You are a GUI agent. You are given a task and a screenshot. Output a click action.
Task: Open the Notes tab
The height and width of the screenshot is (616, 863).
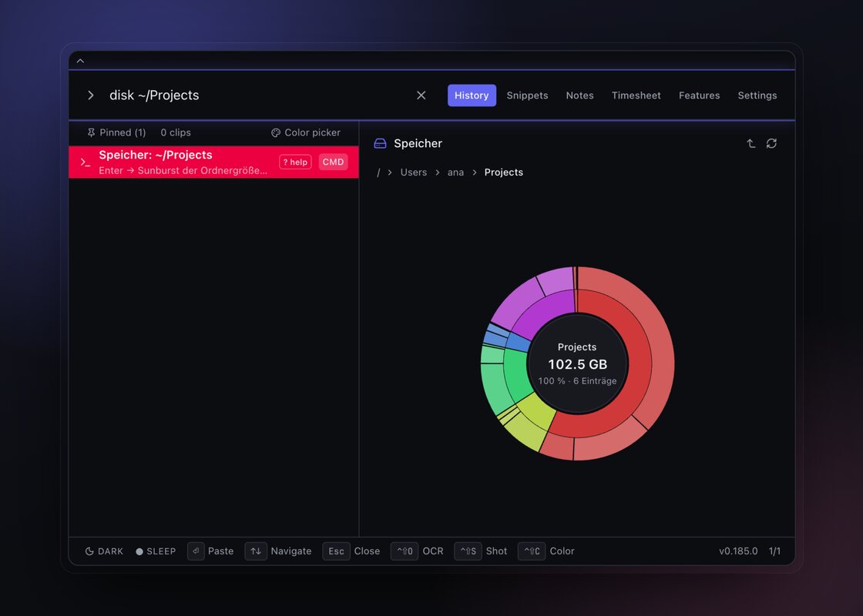(579, 95)
